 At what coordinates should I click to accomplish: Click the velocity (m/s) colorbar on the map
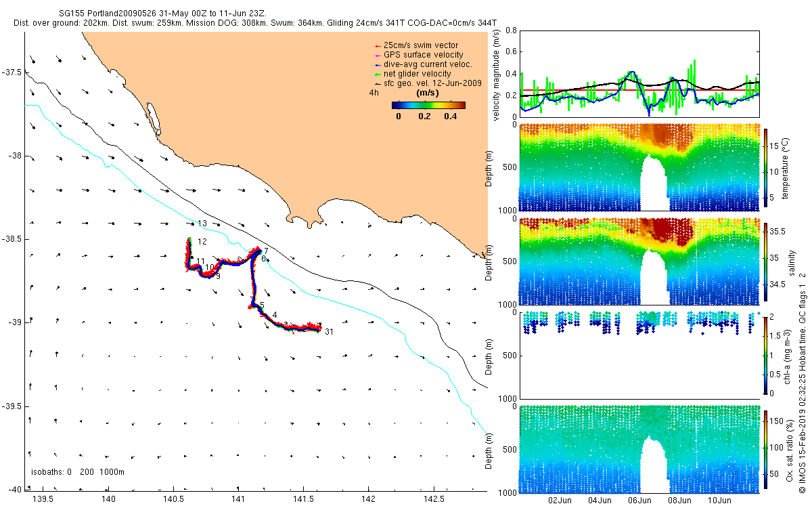428,105
